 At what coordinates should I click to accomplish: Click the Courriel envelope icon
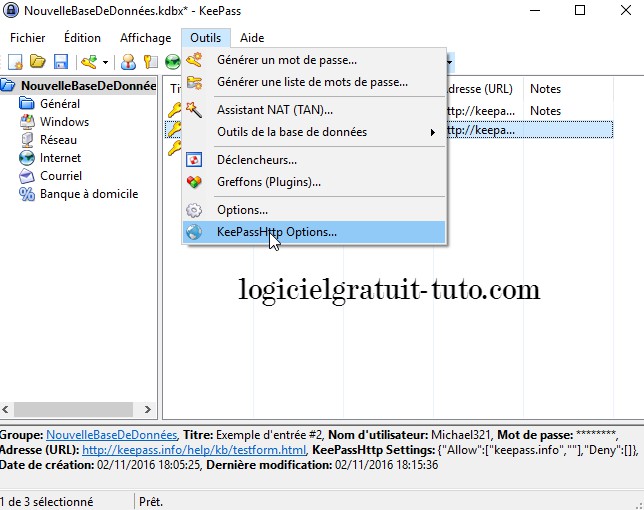coord(27,176)
